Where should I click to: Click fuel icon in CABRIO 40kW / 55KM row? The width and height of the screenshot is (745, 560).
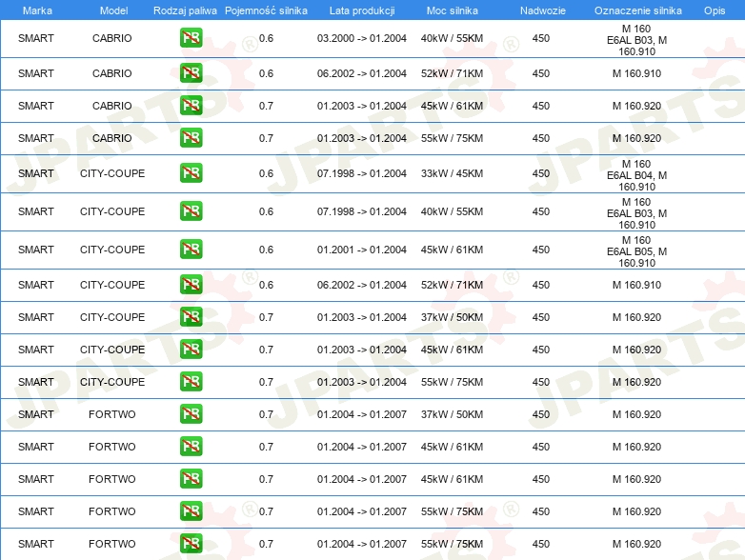point(191,38)
